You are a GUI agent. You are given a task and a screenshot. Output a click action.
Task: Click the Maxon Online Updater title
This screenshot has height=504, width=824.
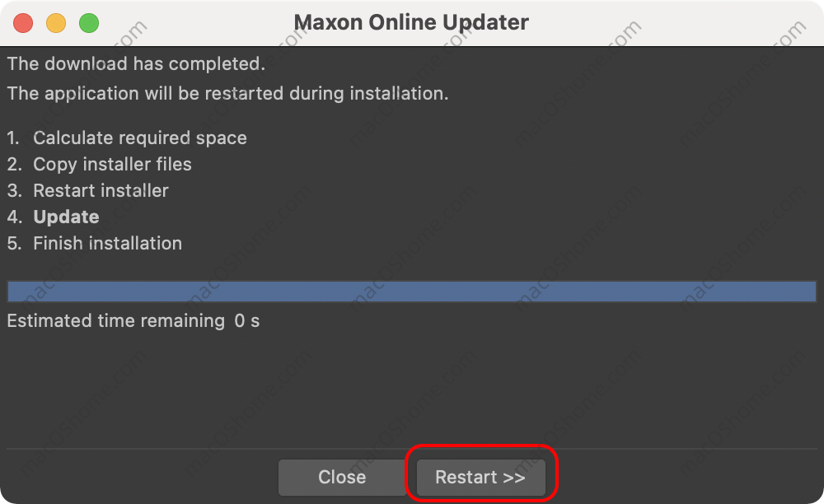tap(411, 22)
